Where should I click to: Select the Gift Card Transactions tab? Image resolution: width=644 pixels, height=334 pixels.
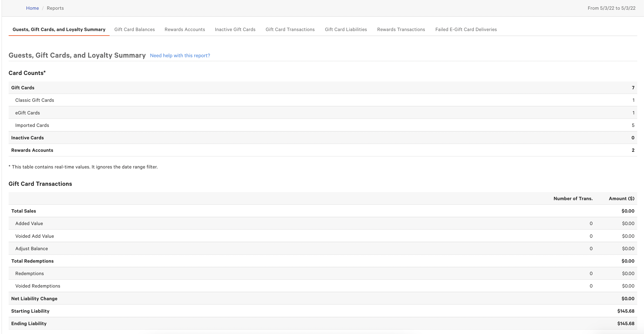[290, 30]
